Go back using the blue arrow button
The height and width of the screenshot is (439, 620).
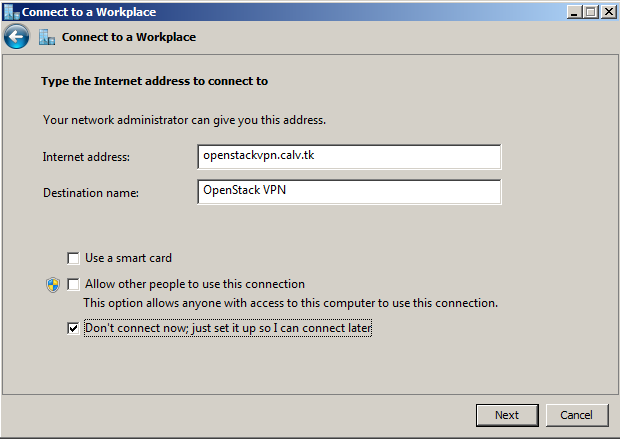(15, 38)
